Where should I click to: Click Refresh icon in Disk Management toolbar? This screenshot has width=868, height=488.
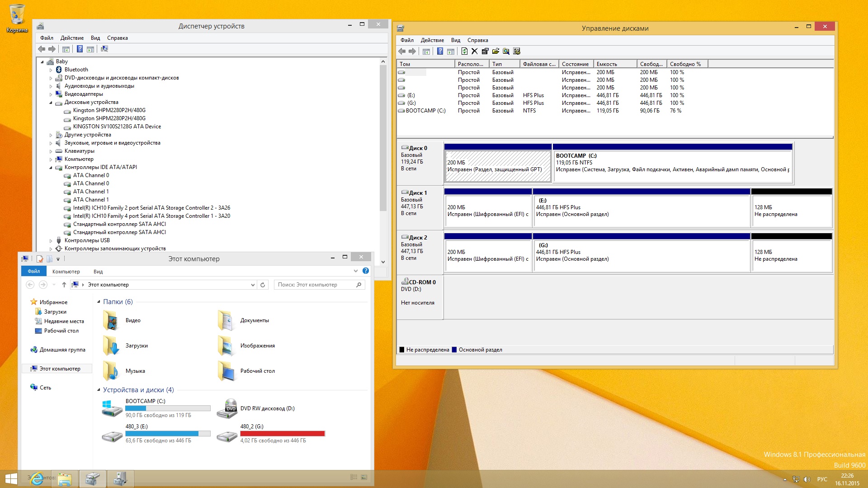(x=464, y=52)
